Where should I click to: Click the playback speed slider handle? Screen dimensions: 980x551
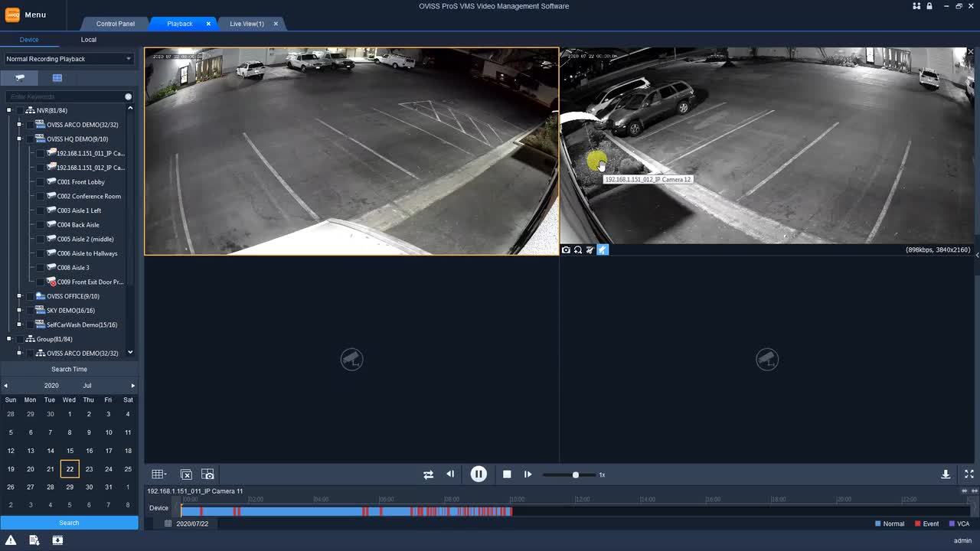tap(576, 474)
